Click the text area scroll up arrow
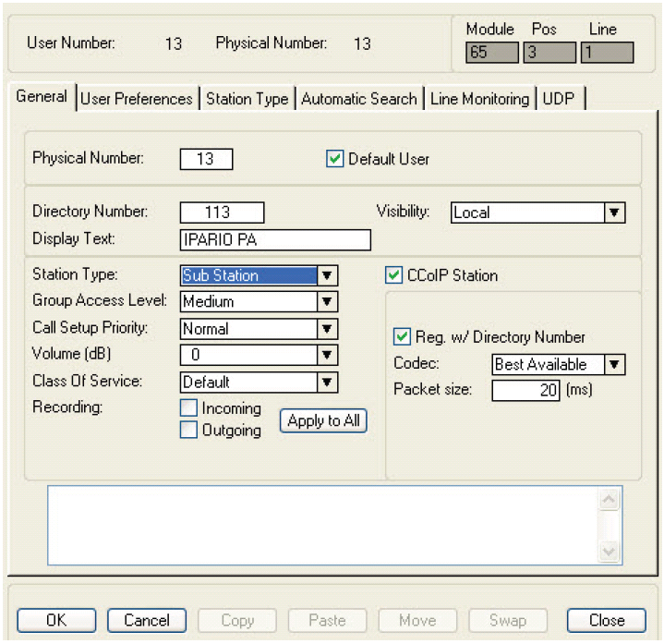Image resolution: width=664 pixels, height=644 pixels. pyautogui.click(x=609, y=500)
